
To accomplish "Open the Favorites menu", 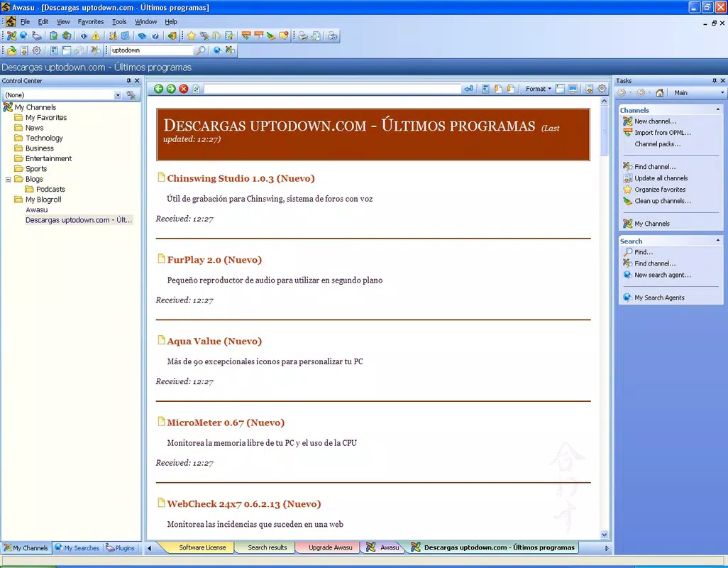I will [x=91, y=22].
